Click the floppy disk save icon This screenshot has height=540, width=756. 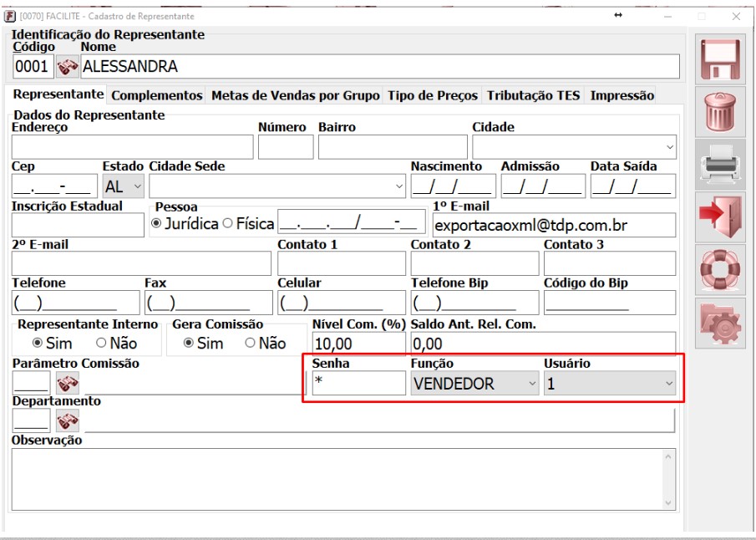point(720,59)
